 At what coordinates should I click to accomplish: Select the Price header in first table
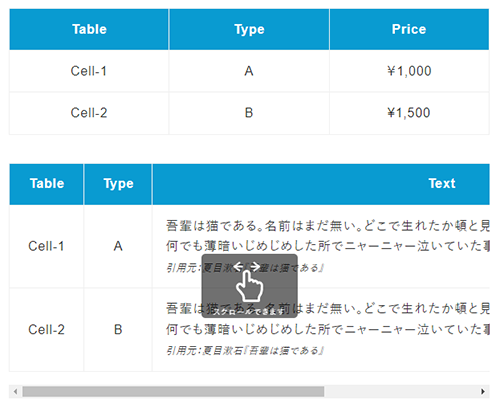coord(409,29)
